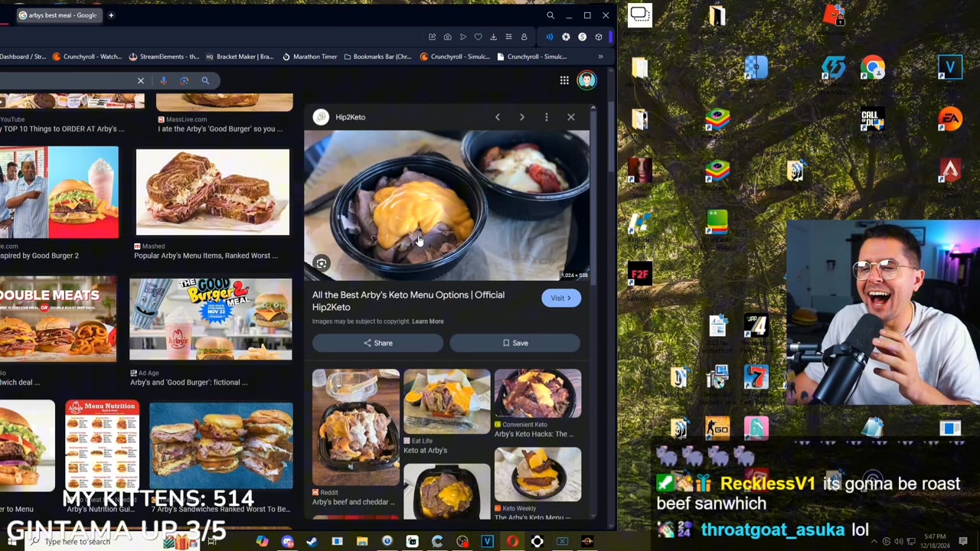Click the Lens search icon on preview image
The height and width of the screenshot is (551, 980).
[322, 263]
